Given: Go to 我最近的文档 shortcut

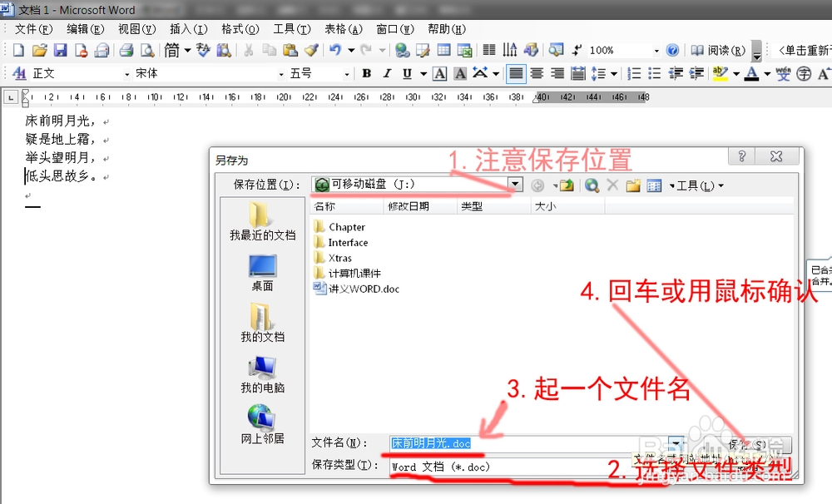Looking at the screenshot, I should (x=262, y=221).
